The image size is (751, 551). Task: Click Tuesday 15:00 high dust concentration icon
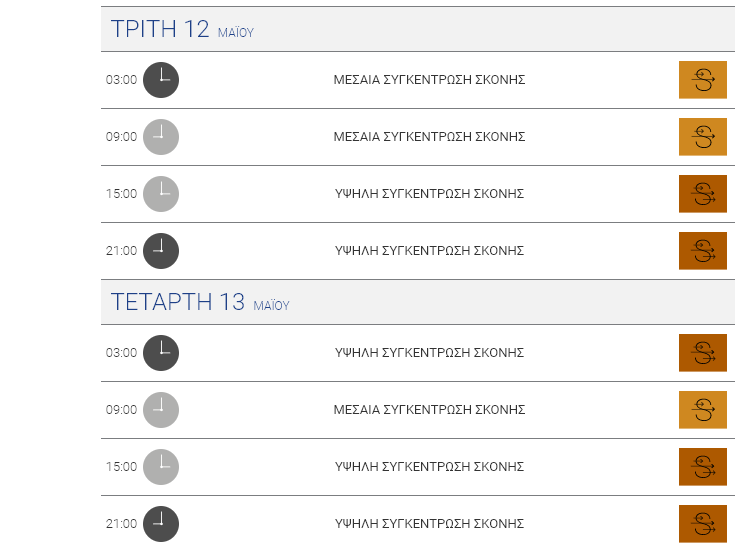click(x=703, y=194)
